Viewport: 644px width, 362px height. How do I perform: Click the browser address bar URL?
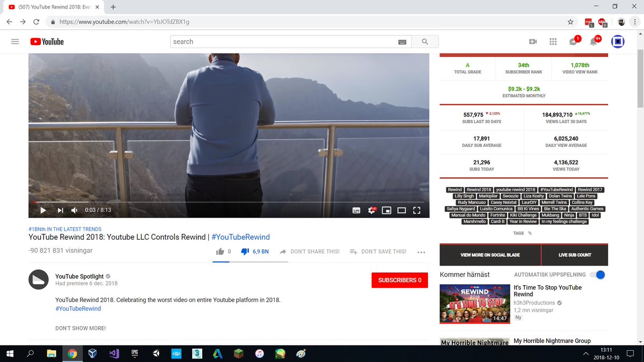point(125,22)
